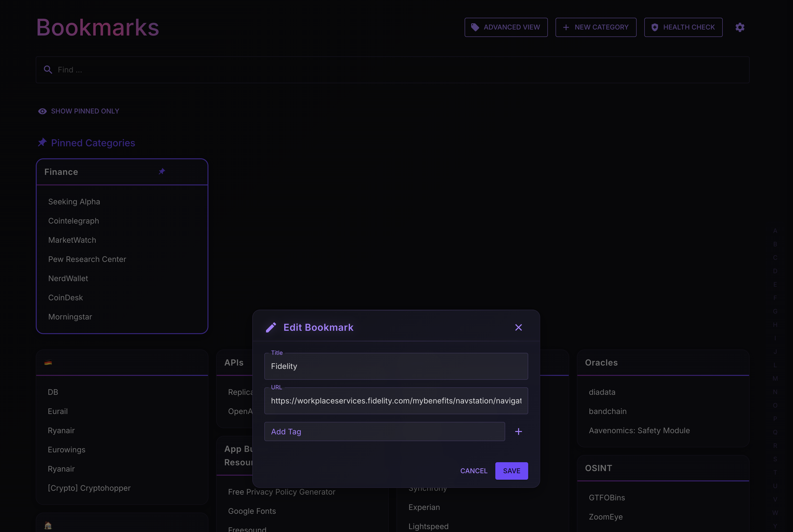Viewport: 793px width, 532px height.
Task: Open the Seeking Alpha bookmark
Action: click(x=74, y=201)
